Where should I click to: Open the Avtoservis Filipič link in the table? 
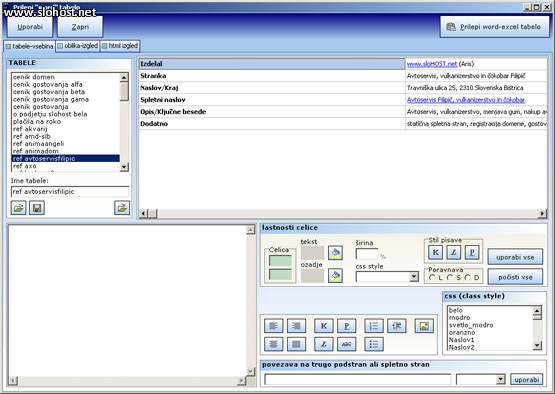[x=466, y=100]
